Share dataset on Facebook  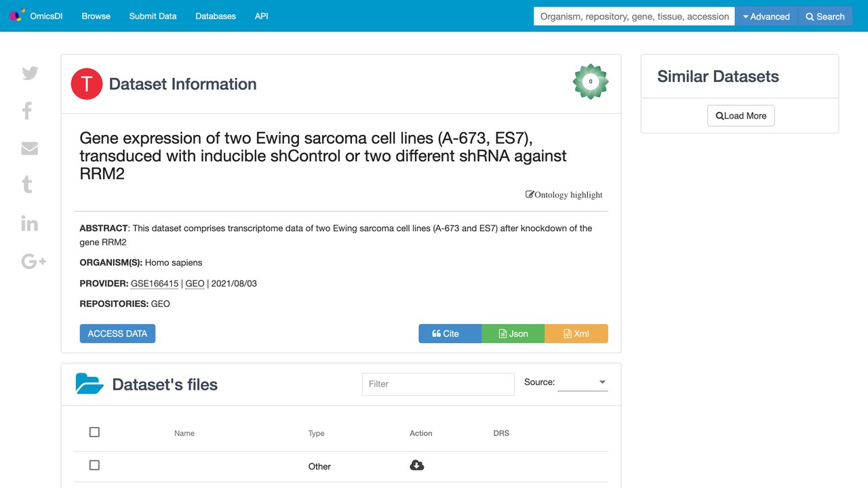tap(27, 110)
